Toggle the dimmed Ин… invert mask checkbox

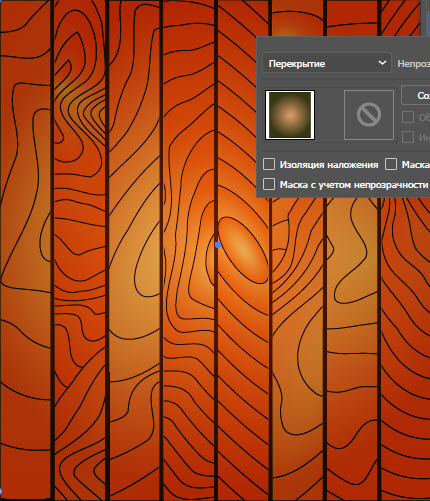coord(408,137)
